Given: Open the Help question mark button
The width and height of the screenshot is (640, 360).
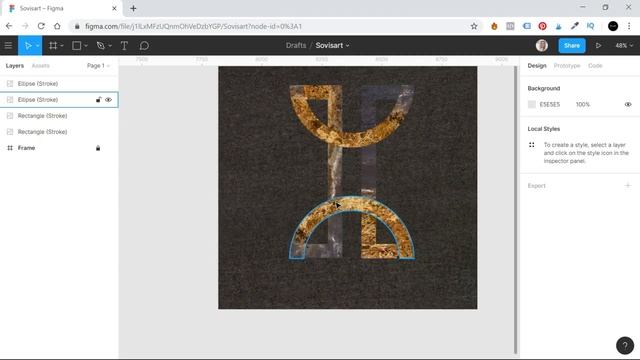Looking at the screenshot, I should 625,345.
